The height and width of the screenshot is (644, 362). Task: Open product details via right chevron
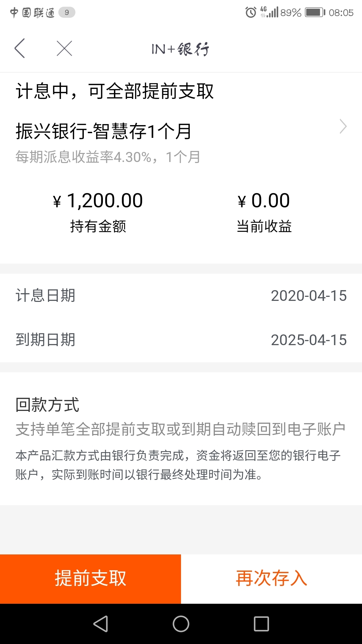(343, 126)
